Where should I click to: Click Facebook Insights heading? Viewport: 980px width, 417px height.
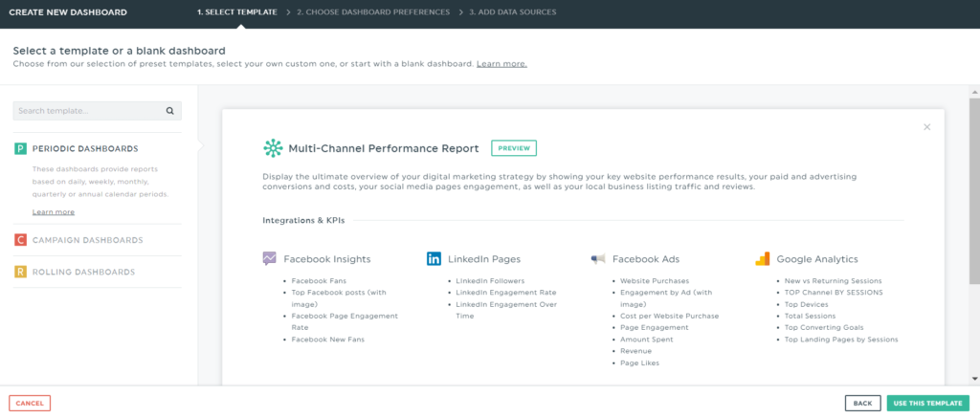click(327, 259)
